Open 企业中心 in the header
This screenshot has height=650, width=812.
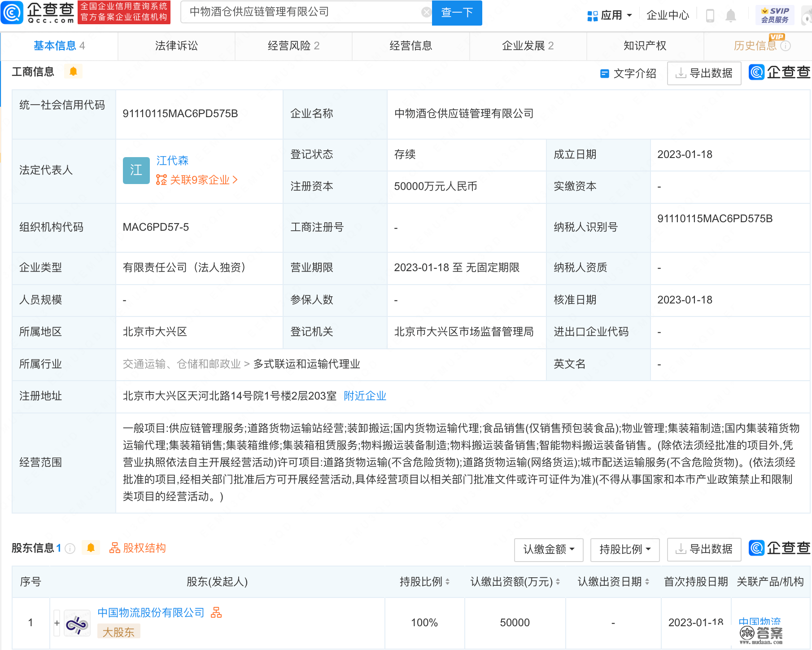tap(668, 15)
